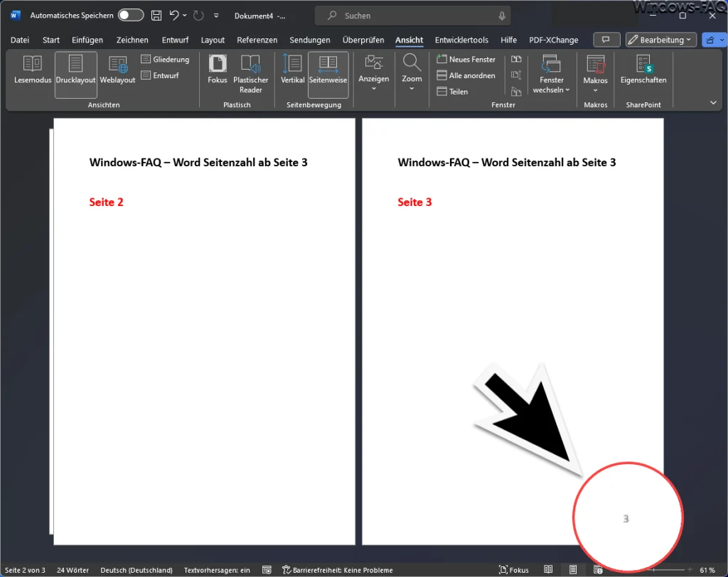Open a Neues Fenster
728x577 pixels.
(466, 60)
